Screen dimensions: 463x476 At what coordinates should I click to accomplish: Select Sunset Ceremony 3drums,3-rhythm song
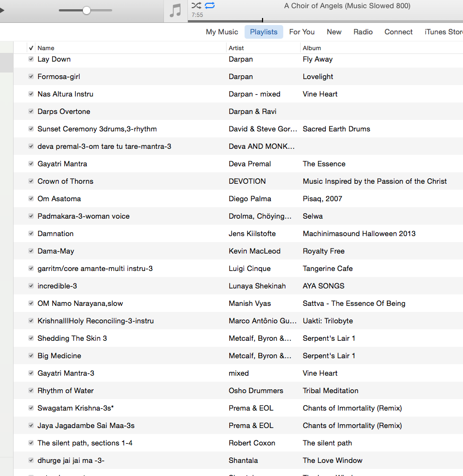click(97, 129)
